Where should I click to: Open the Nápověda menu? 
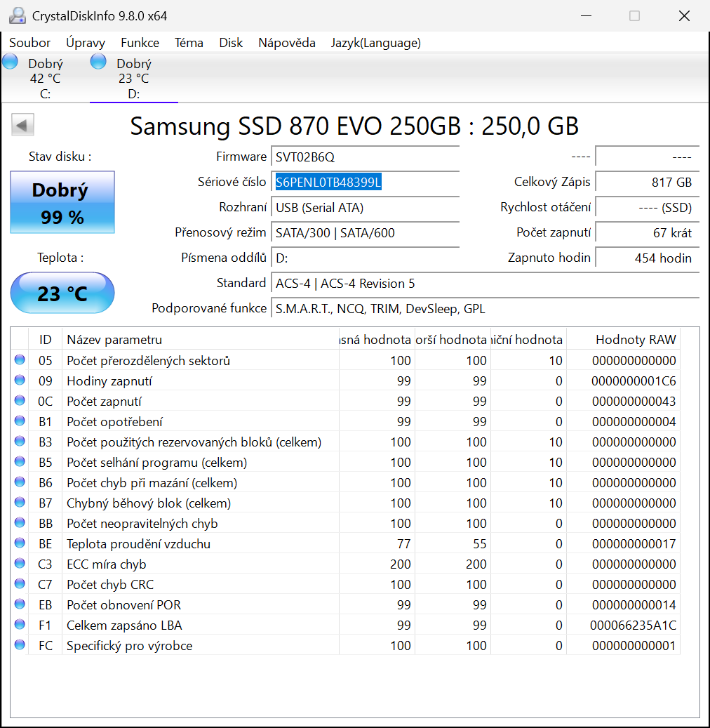point(286,43)
